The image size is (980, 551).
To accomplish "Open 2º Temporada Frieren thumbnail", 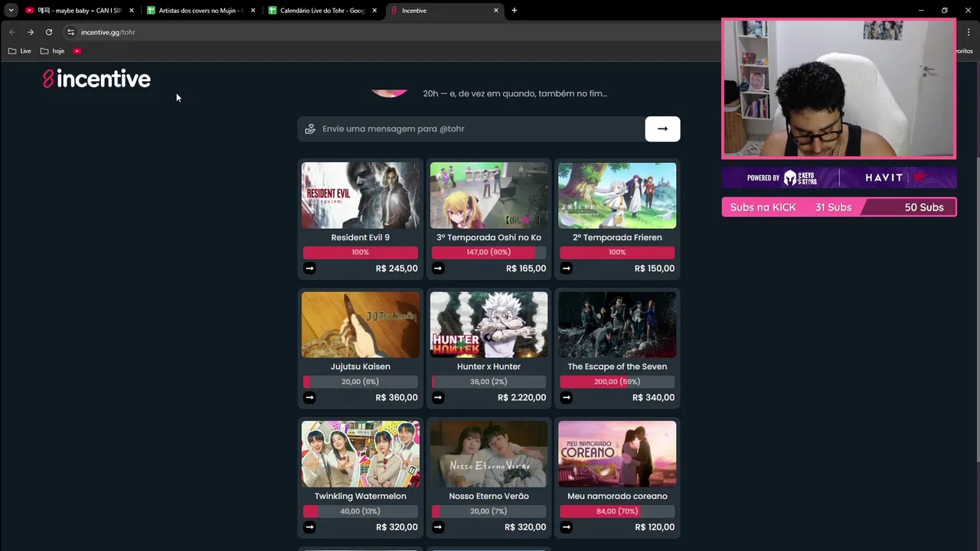I will tap(617, 195).
